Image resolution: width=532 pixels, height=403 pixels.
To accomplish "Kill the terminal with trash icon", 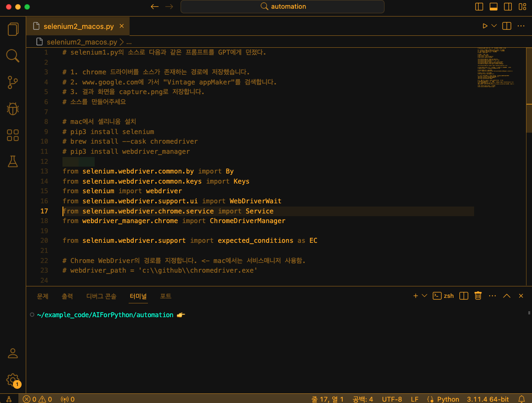I will (x=478, y=296).
